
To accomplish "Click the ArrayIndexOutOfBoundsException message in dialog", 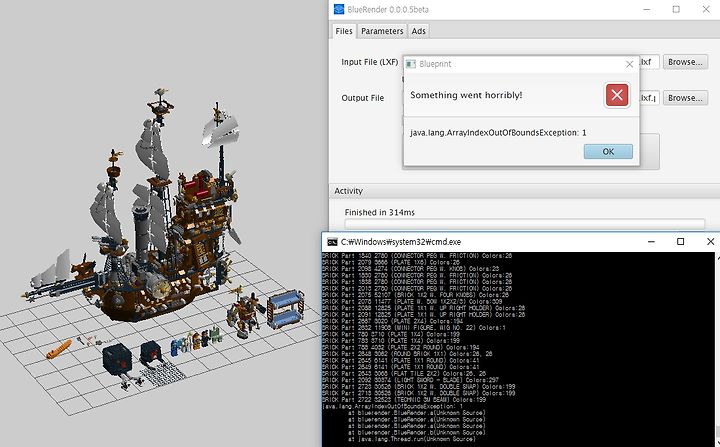I will click(498, 133).
